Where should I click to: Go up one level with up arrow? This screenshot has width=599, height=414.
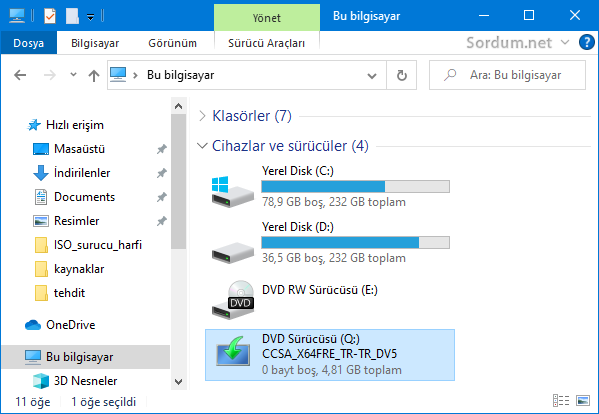(94, 76)
